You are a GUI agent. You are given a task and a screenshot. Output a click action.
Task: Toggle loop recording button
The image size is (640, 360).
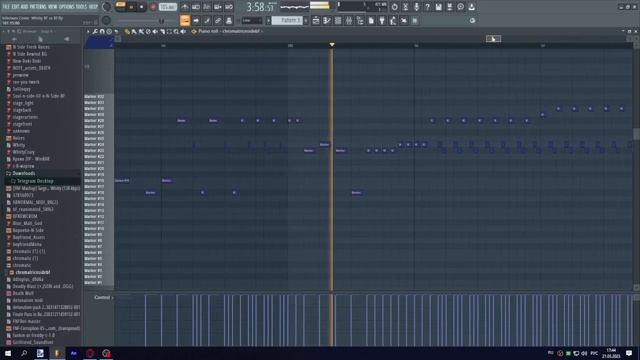(x=229, y=7)
